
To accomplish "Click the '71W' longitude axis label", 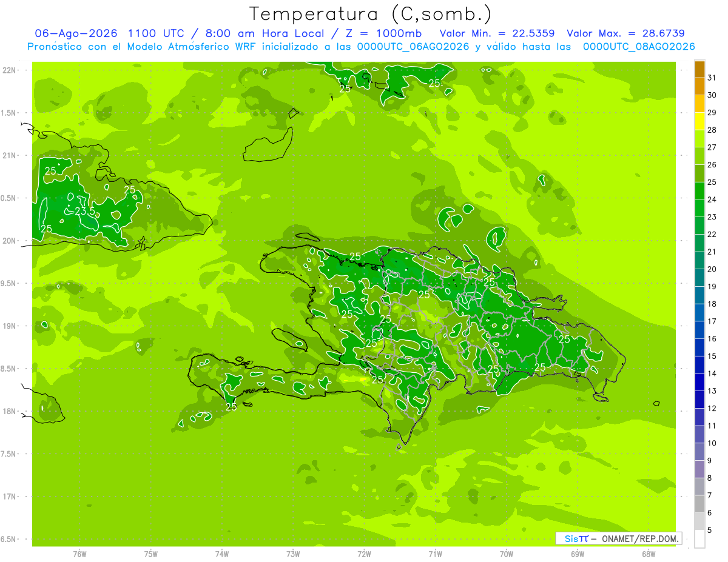I will coord(435,554).
